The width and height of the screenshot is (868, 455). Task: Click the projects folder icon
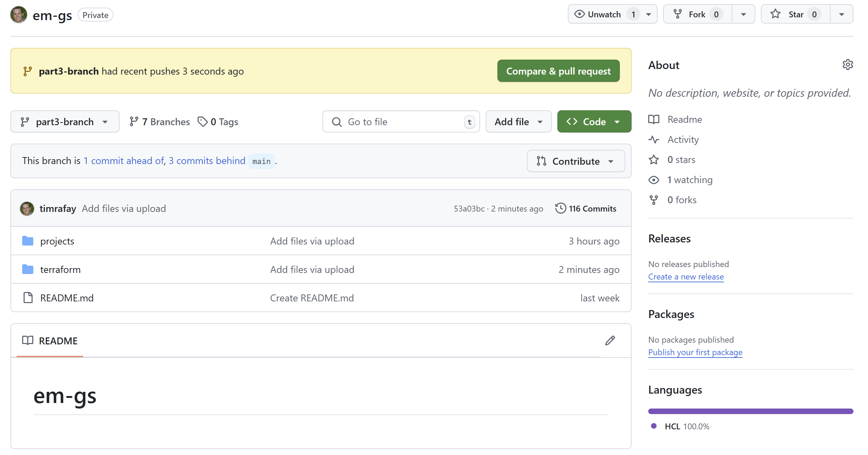[x=28, y=241]
